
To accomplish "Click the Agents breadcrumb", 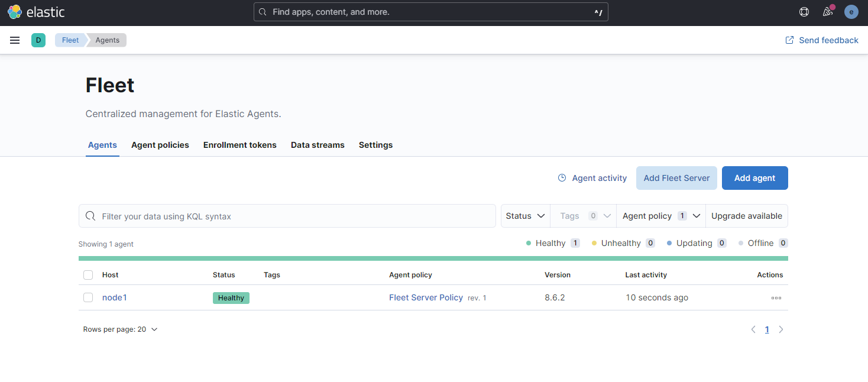I will click(108, 40).
